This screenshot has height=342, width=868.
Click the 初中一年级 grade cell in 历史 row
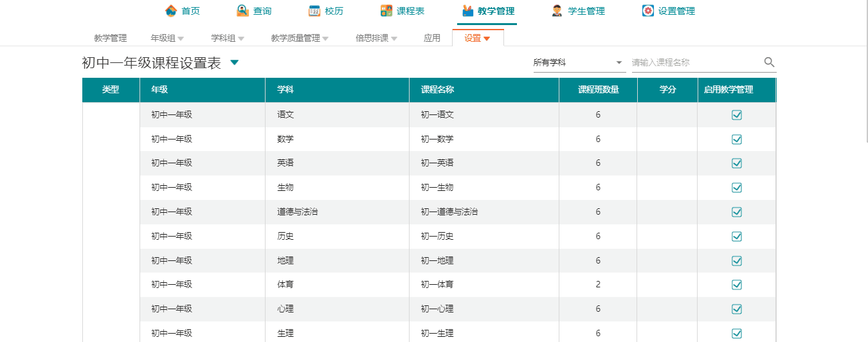[x=203, y=237]
